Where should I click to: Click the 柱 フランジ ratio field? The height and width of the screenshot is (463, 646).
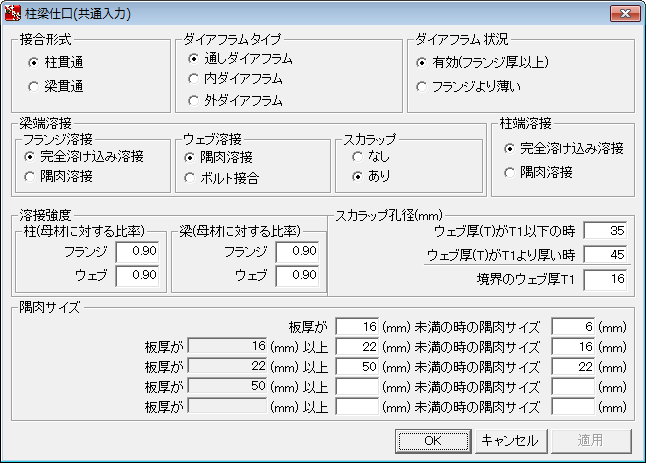click(137, 252)
